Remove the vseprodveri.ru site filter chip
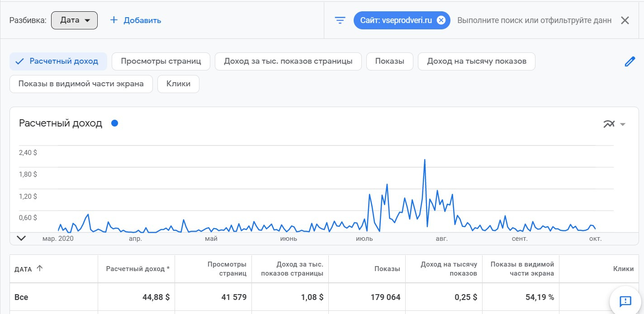 [x=441, y=20]
